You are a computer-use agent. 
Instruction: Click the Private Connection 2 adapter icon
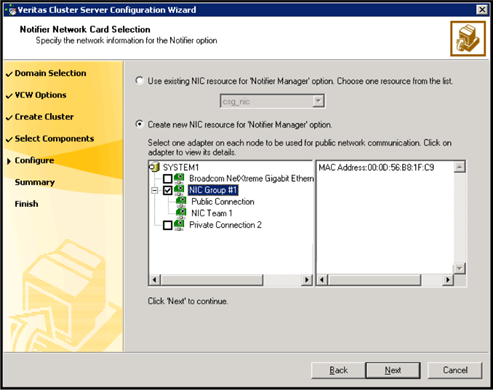click(x=179, y=225)
